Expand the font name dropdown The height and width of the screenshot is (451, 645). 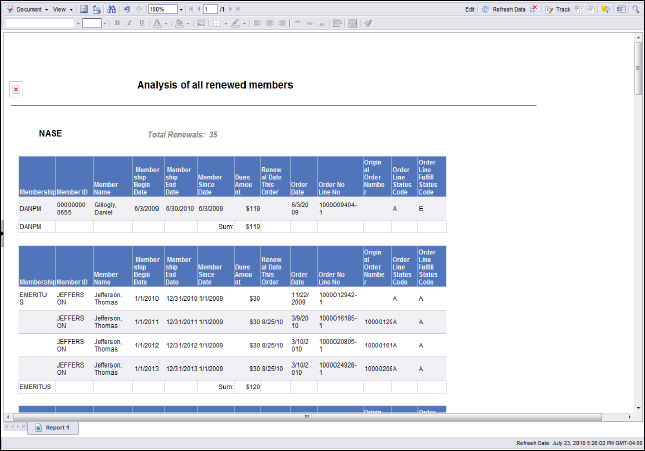[x=76, y=22]
